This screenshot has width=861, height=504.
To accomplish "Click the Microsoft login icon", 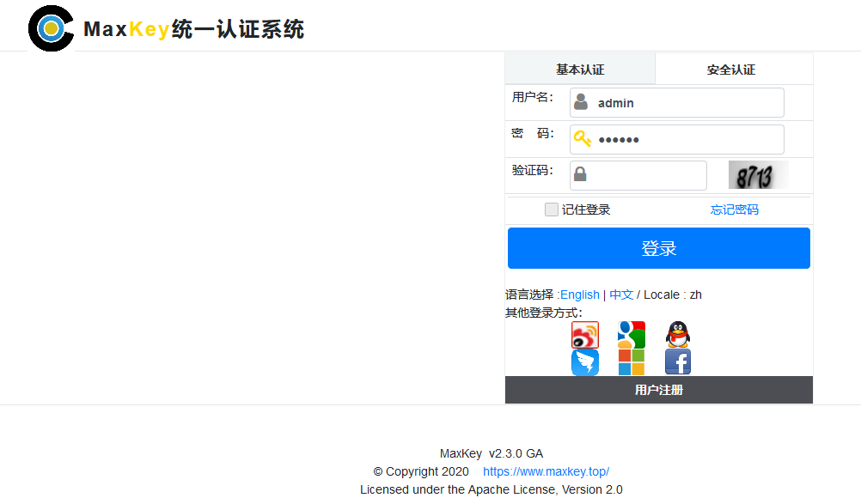I will click(631, 361).
